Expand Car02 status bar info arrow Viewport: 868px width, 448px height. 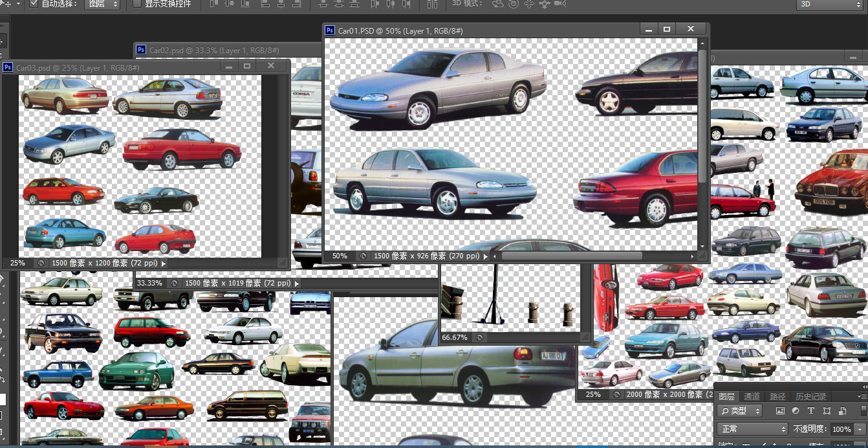click(x=297, y=283)
